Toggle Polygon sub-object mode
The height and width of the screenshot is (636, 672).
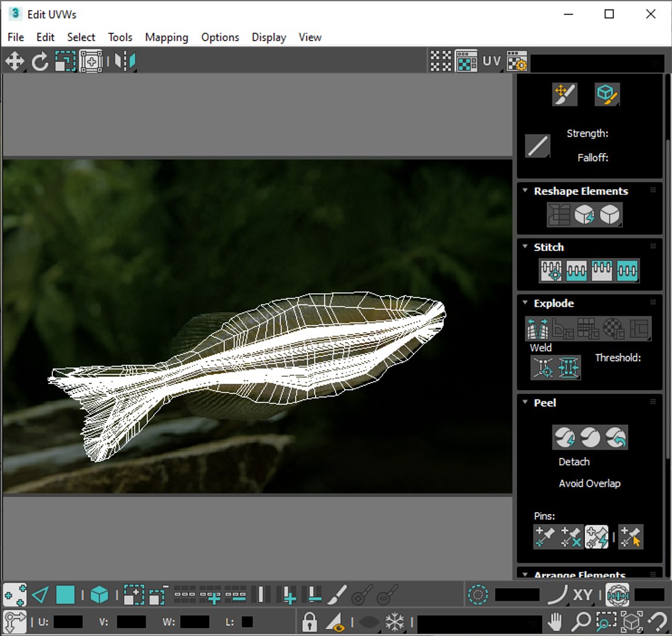click(65, 595)
